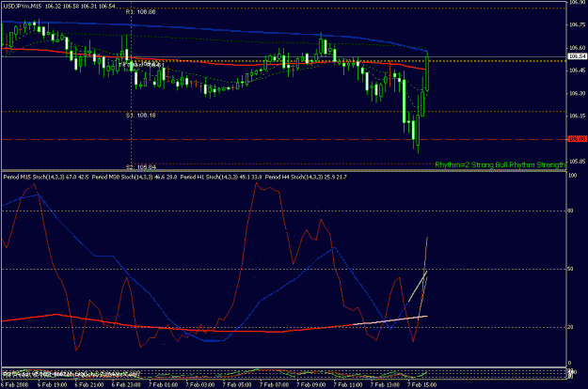Image resolution: width=588 pixels, height=389 pixels.
Task: Click the green Rhythm=2 Strong Bull text
Action: (x=500, y=164)
